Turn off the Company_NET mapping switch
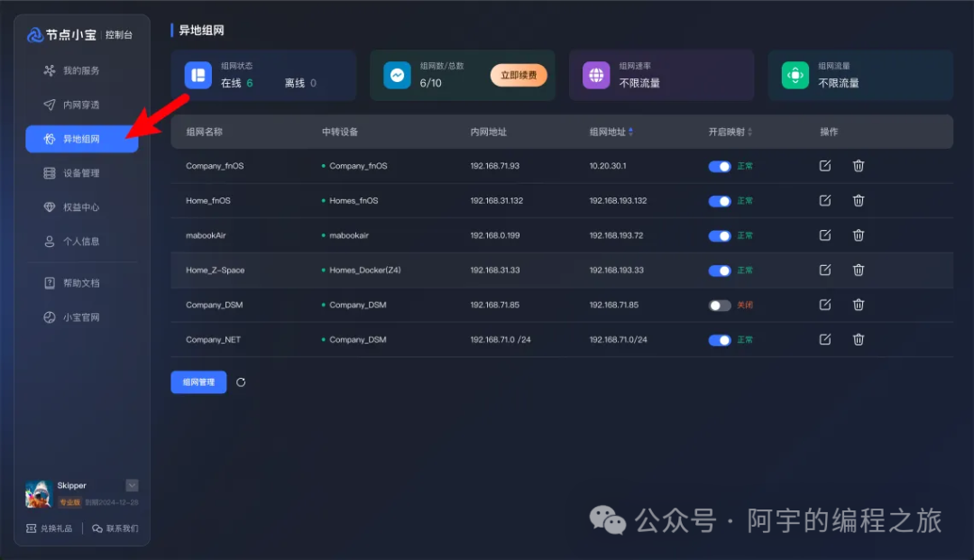This screenshot has width=974, height=560. pos(720,340)
